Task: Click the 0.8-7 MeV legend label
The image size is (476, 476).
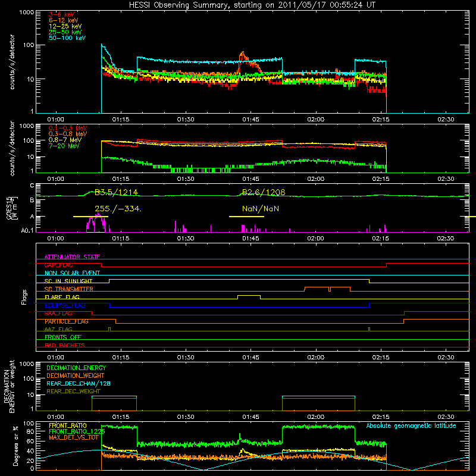Action: click(65, 140)
